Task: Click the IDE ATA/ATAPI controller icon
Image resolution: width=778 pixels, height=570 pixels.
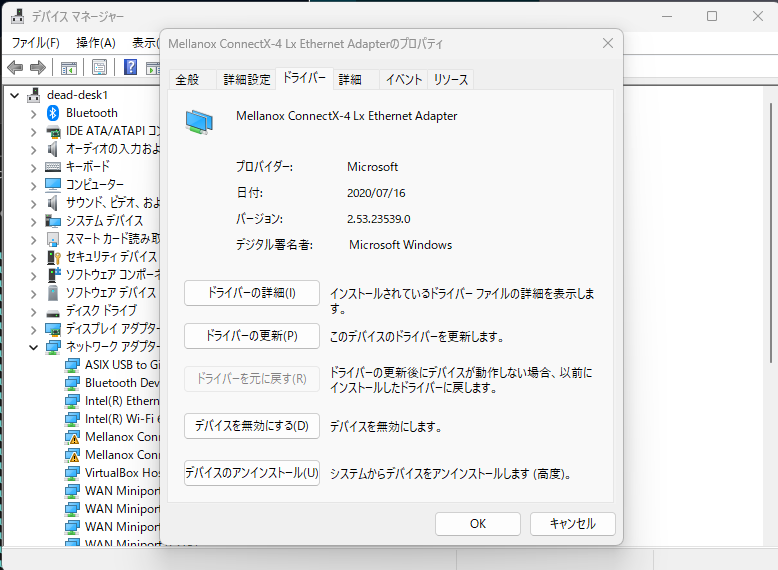Action: coord(53,131)
